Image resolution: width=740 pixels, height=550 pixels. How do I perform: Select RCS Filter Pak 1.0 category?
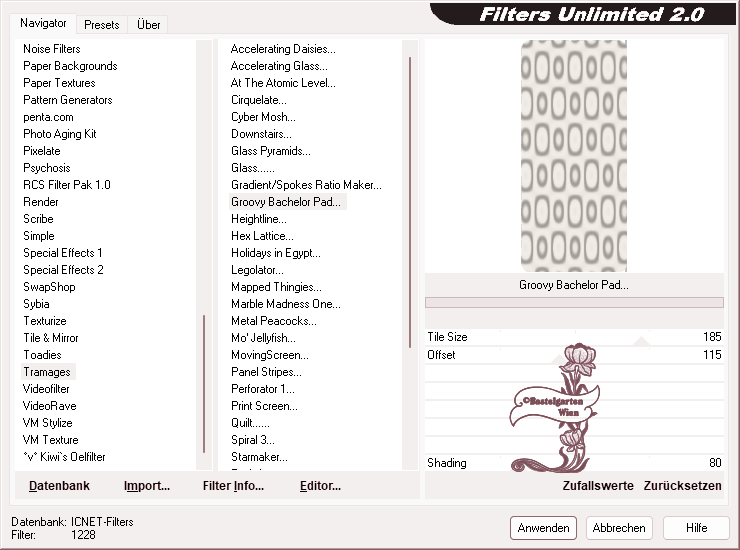pyautogui.click(x=67, y=185)
